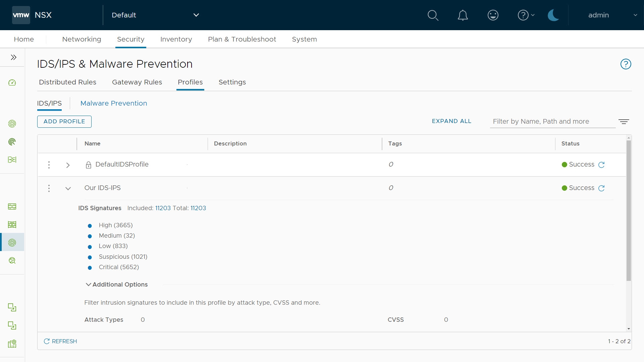Click the EXPAND ALL link
The width and height of the screenshot is (644, 362).
pos(451,121)
